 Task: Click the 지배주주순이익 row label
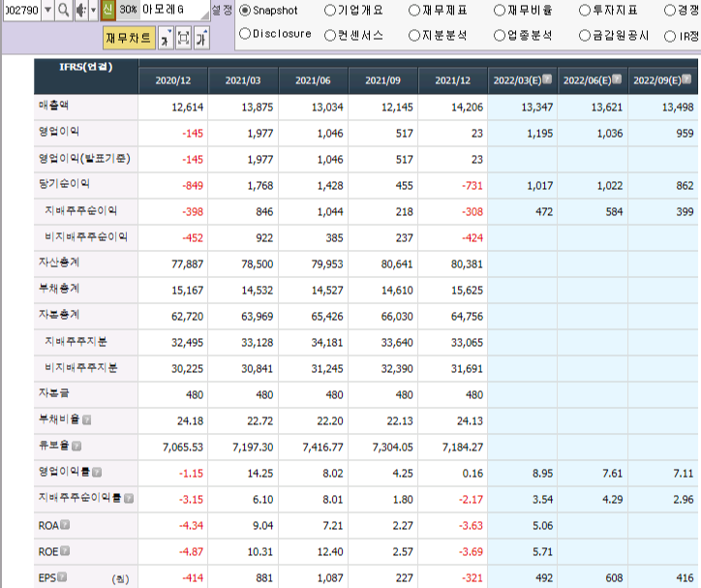(80, 210)
